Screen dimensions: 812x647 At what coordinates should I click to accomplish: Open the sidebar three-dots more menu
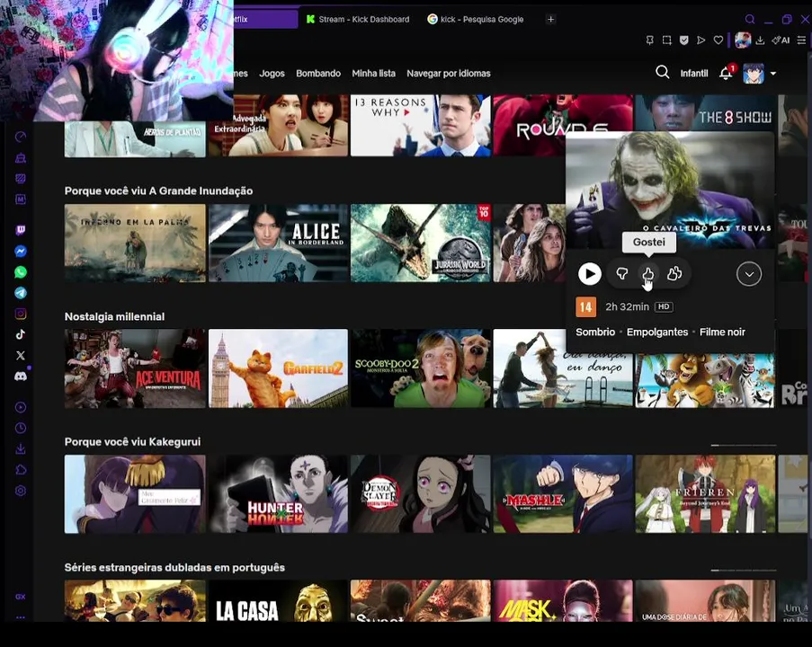20,617
